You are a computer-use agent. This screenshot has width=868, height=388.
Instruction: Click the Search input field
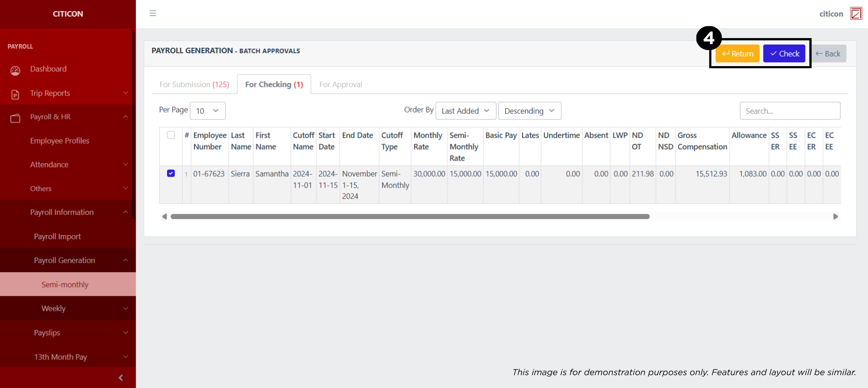point(790,111)
